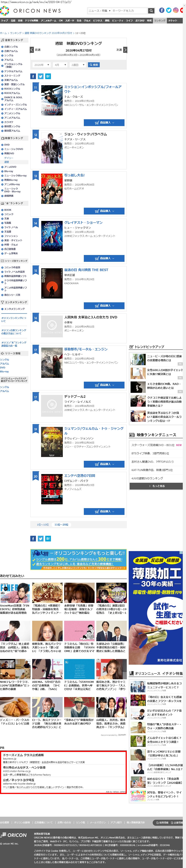Open the アニメ&ゲーム navigation tab
The image size is (186, 868).
(48, 21)
